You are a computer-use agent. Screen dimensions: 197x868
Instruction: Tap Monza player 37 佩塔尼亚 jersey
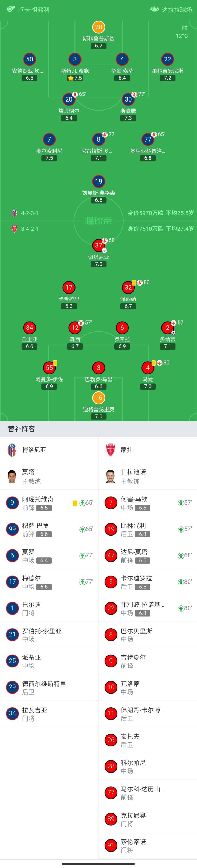(x=99, y=245)
